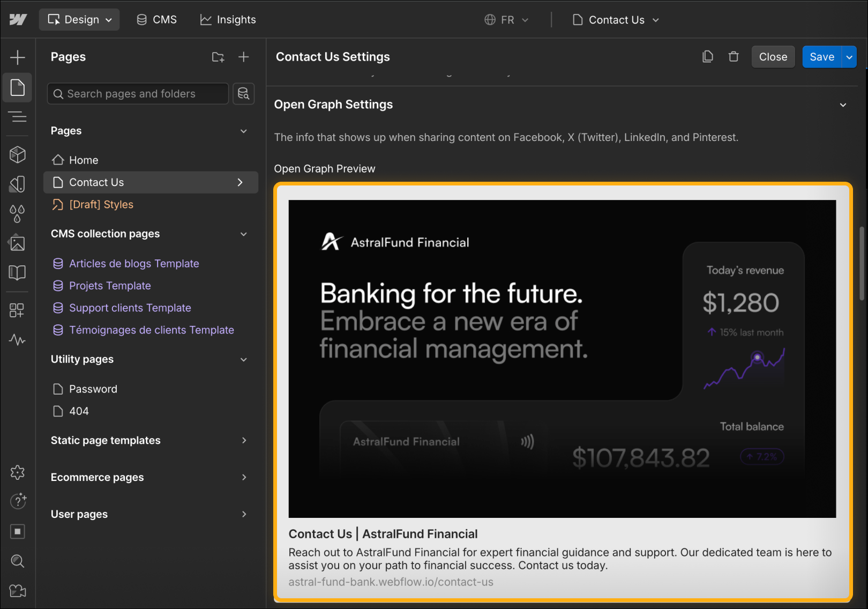Click the CMS search icon beside the search field

[244, 94]
